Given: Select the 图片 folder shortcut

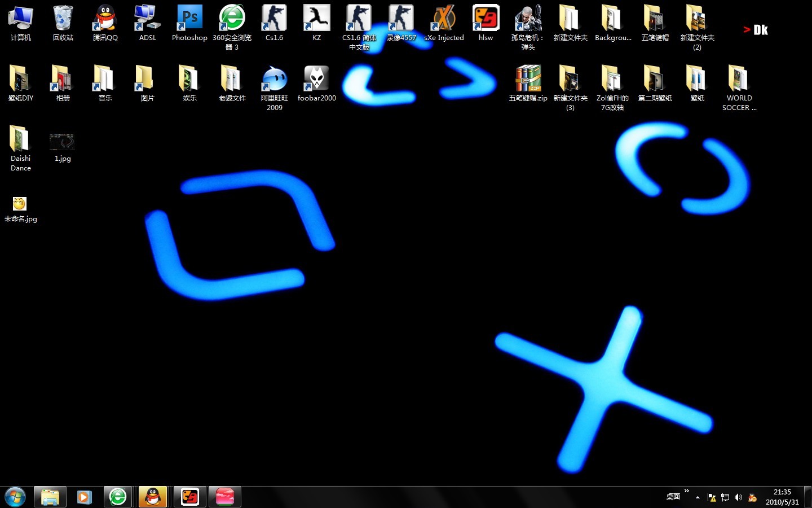Looking at the screenshot, I should pyautogui.click(x=148, y=84).
